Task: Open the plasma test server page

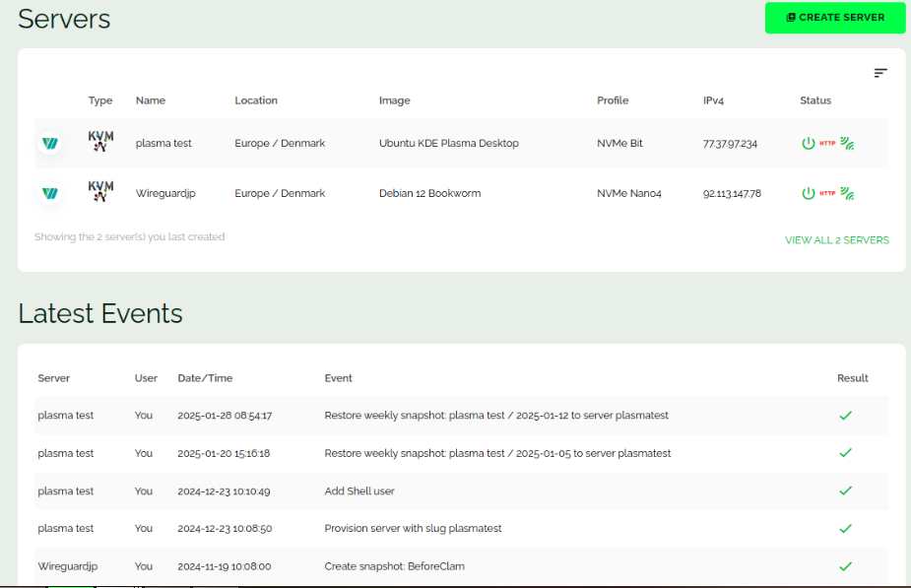Action: [163, 143]
